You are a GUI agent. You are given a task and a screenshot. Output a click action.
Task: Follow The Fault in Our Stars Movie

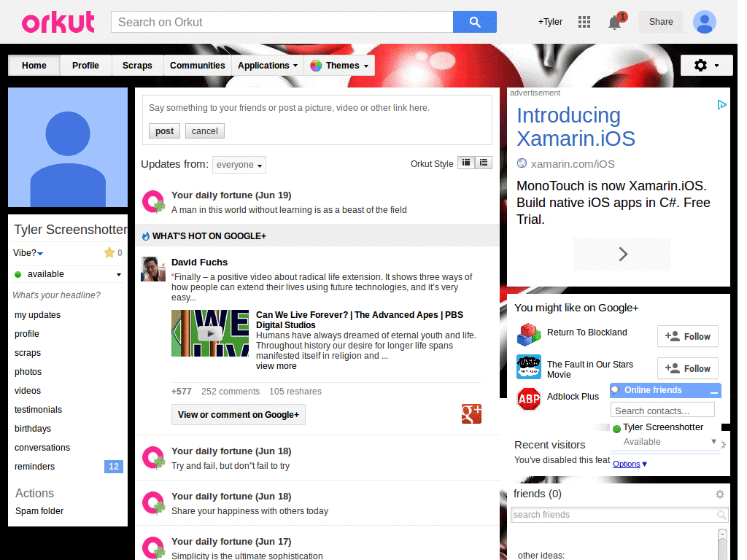click(687, 368)
